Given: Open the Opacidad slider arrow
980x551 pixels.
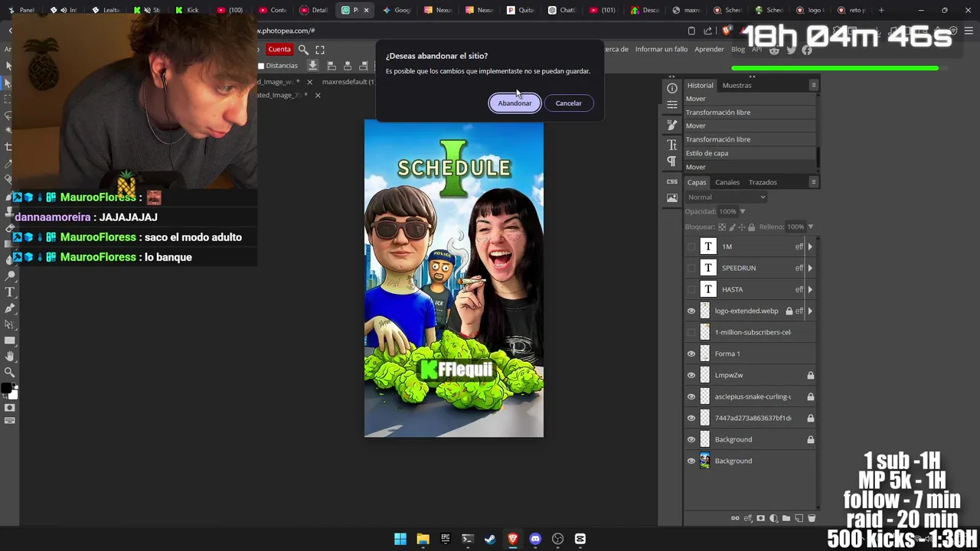Looking at the screenshot, I should [x=742, y=211].
